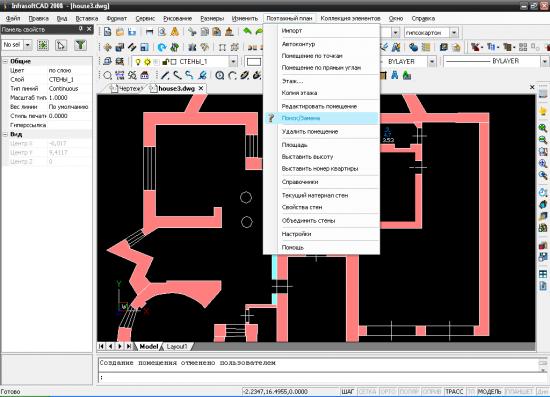550x397 pixels.
Task: Open the BYLAYER linetype dropdown arrow
Action: [432, 62]
